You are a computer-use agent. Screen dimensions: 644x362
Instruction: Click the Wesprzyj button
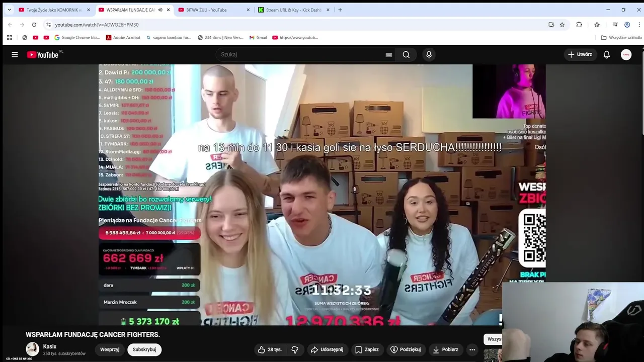coord(110,349)
